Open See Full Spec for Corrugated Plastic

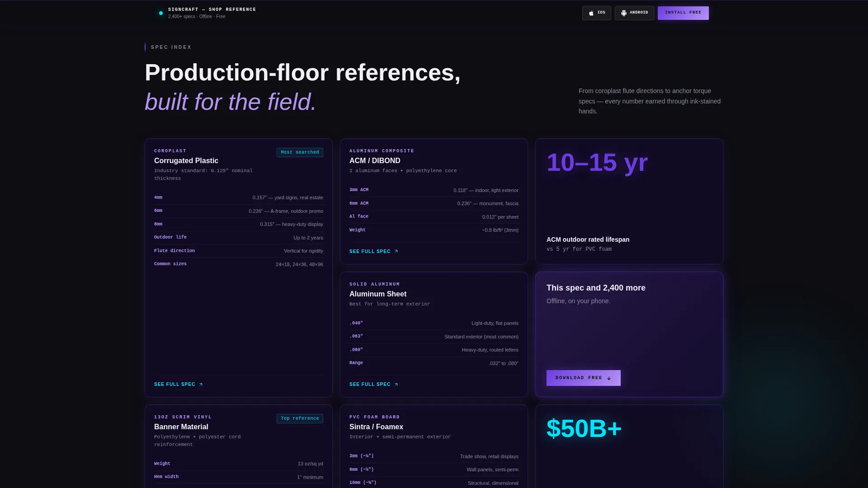[178, 385]
